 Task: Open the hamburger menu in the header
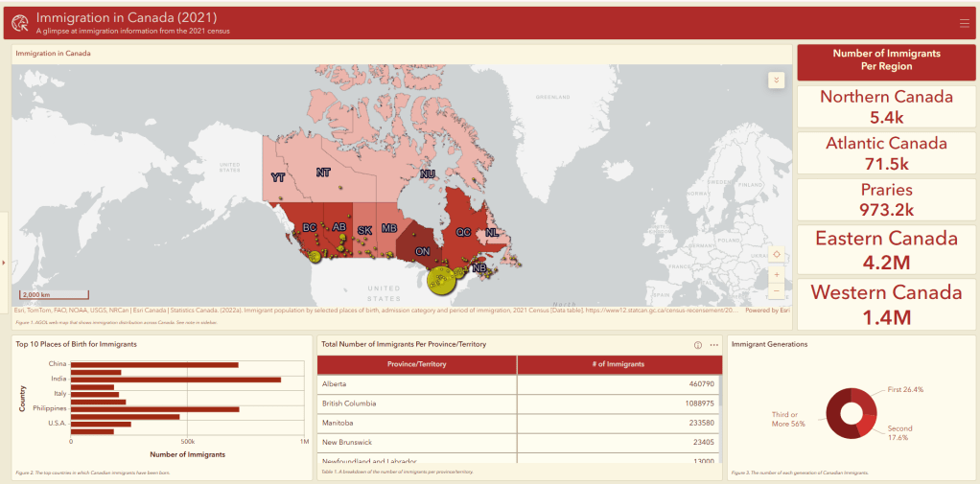[x=964, y=23]
